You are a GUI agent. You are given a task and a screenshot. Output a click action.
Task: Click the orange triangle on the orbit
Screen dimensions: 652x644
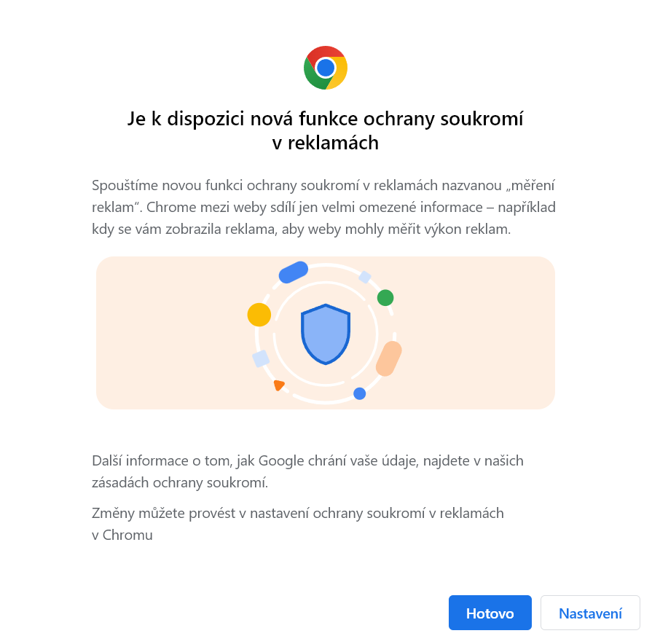(x=278, y=385)
